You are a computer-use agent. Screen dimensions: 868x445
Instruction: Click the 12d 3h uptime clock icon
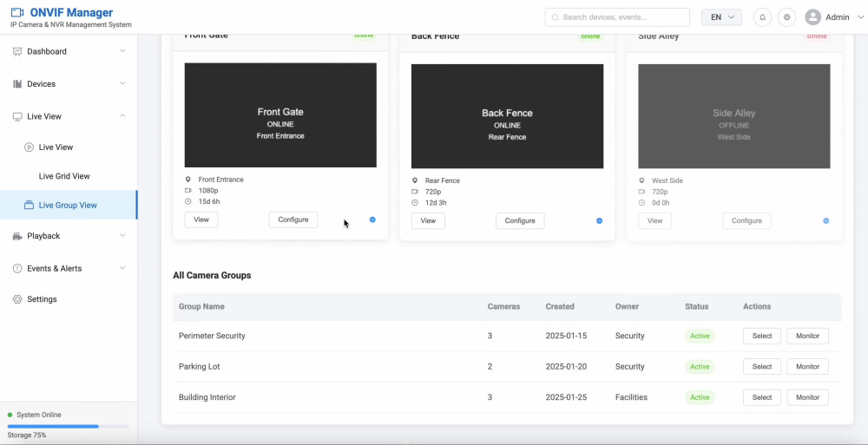(x=415, y=203)
